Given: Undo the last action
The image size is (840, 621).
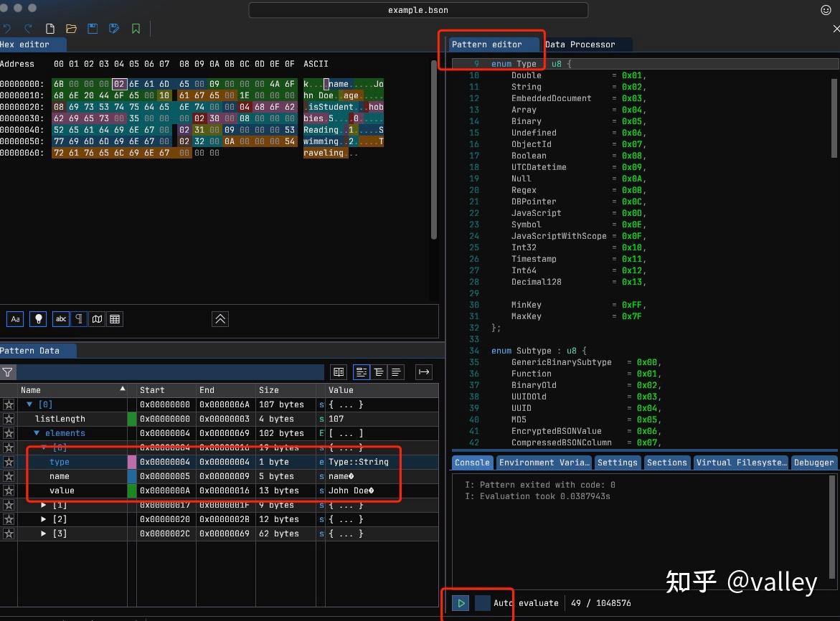Looking at the screenshot, I should click(7, 28).
